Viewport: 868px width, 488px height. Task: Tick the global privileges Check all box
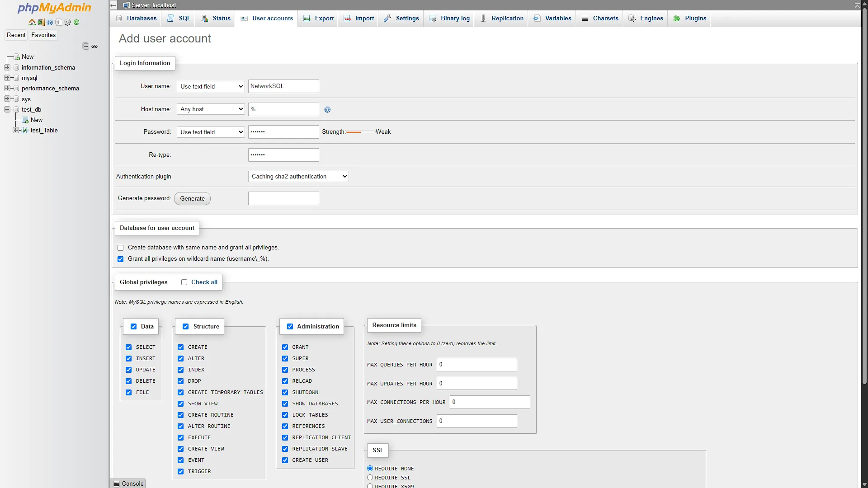(184, 282)
